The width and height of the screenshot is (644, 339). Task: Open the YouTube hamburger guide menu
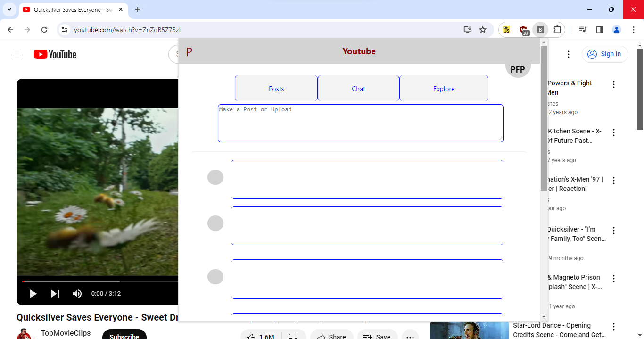click(17, 54)
